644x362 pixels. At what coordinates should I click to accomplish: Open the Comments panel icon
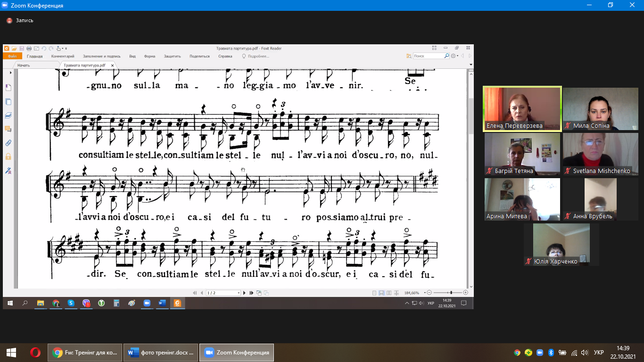(8, 129)
